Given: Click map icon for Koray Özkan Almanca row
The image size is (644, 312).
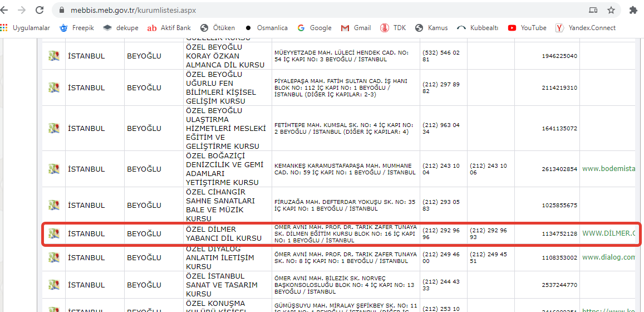Looking at the screenshot, I should point(54,56).
